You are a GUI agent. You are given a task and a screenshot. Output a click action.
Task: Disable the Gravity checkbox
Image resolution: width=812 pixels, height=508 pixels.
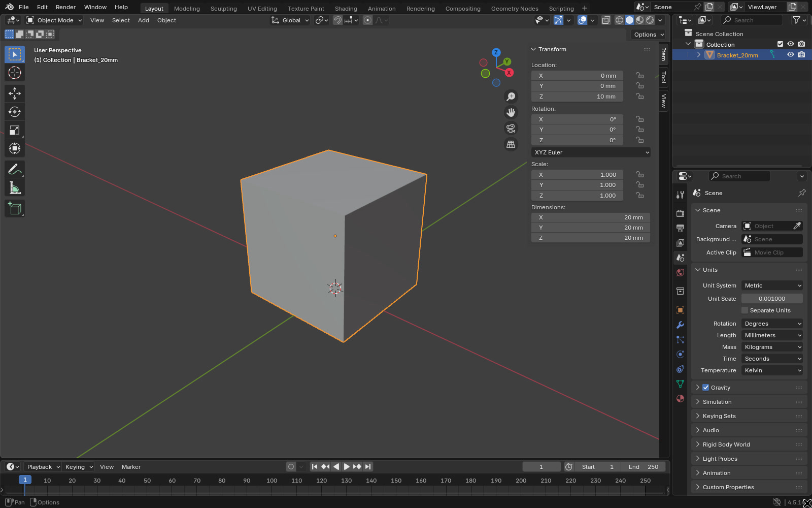[x=706, y=388]
